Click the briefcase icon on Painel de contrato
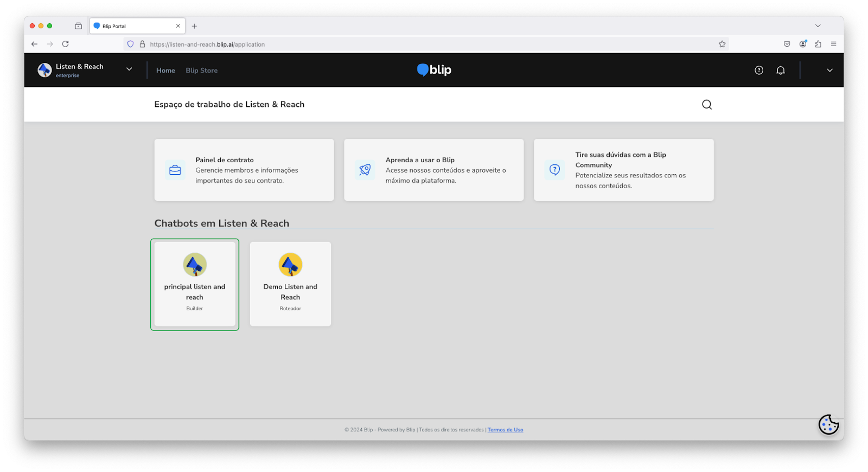The width and height of the screenshot is (868, 472). tap(175, 170)
